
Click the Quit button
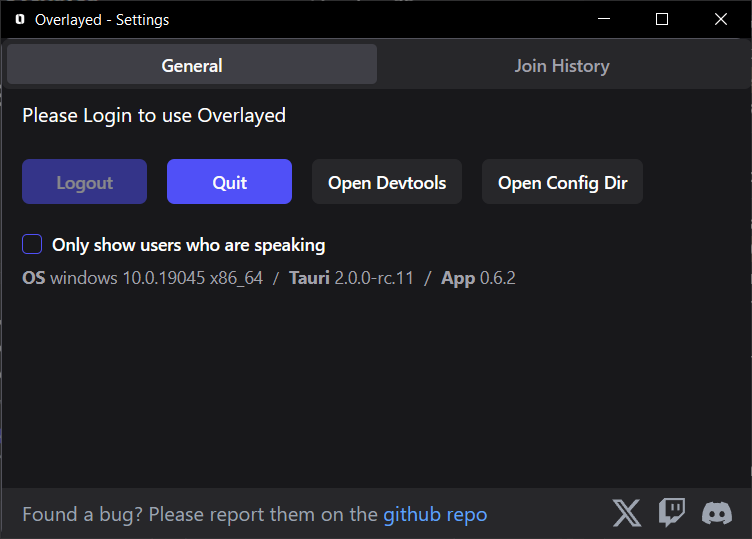229,182
